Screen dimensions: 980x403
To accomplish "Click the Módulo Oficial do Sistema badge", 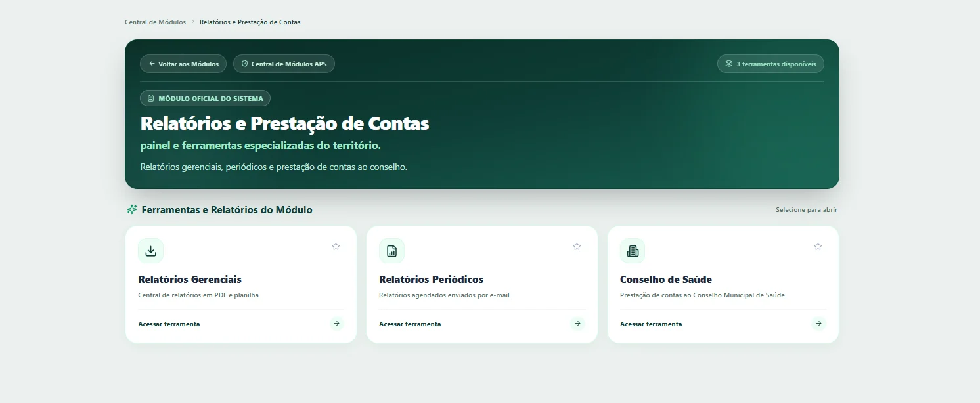I will (205, 98).
